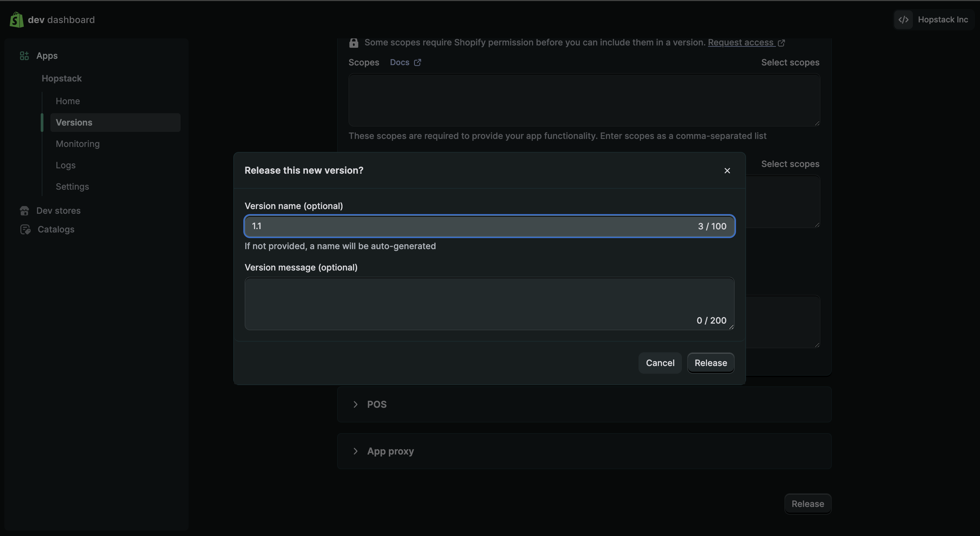Viewport: 980px width, 536px height.
Task: Click the code brackets icon beside Hopstack Inc
Action: [x=904, y=19]
